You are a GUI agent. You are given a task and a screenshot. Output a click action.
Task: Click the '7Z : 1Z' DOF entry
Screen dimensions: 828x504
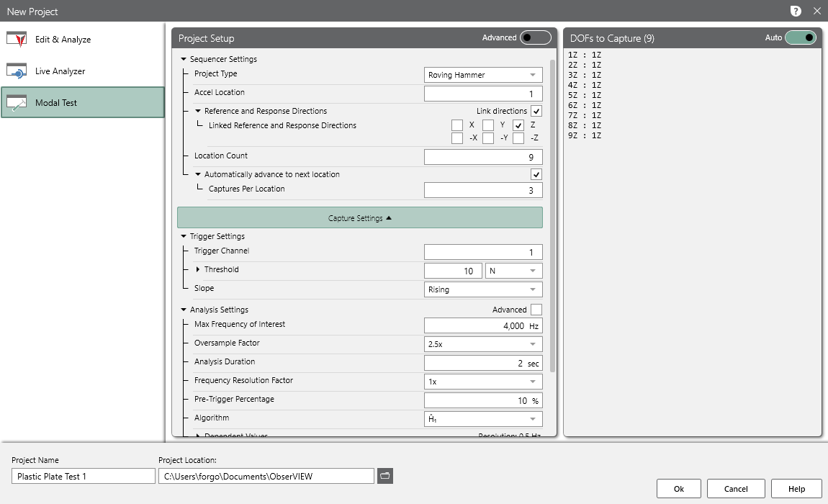pos(585,115)
